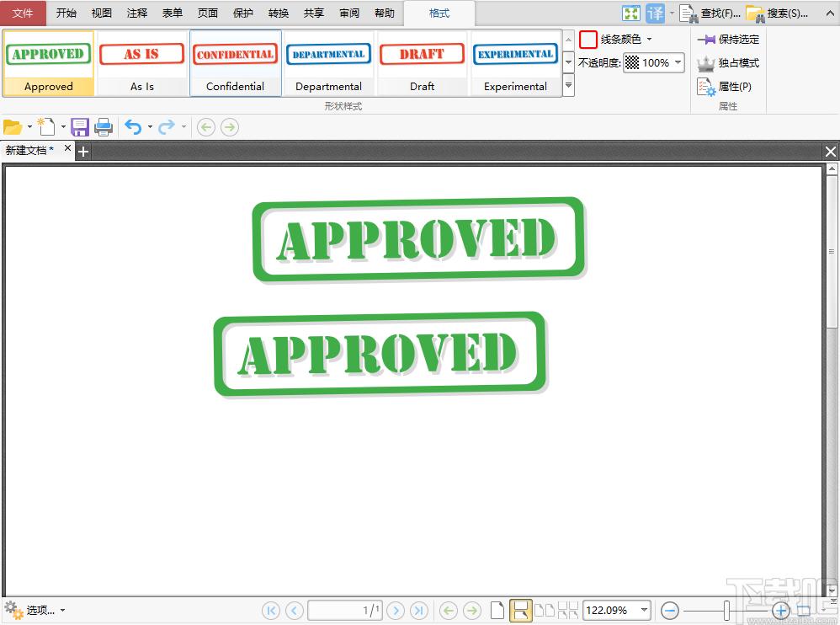The height and width of the screenshot is (625, 840).
Task: Click the 线条颜色 red color swatch
Action: [x=588, y=39]
